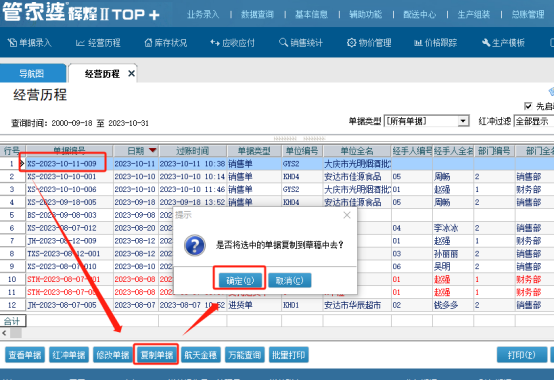Click the 复制单据 button
Image resolution: width=554 pixels, height=380 pixels.
coord(156,355)
